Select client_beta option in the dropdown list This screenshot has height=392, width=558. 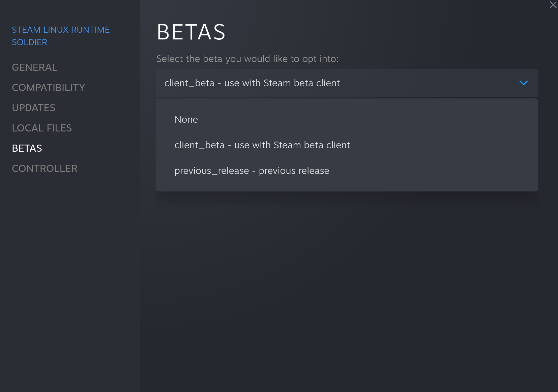point(347,145)
